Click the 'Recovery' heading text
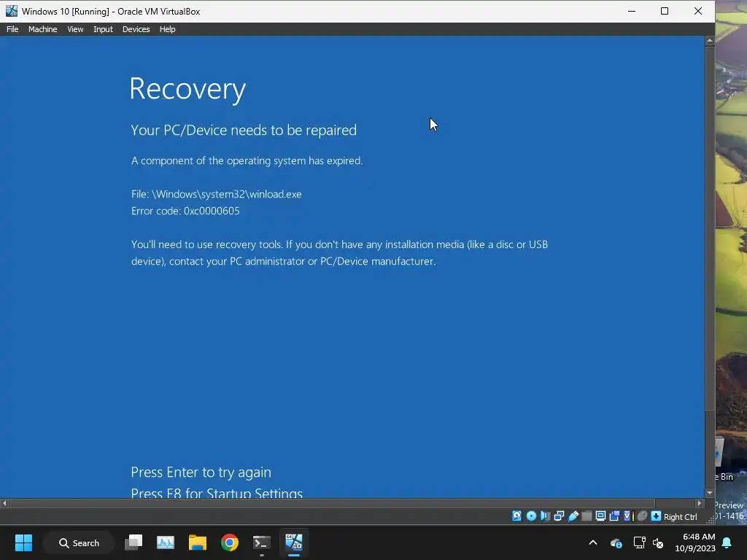Viewport: 747px width, 560px height. point(187,89)
